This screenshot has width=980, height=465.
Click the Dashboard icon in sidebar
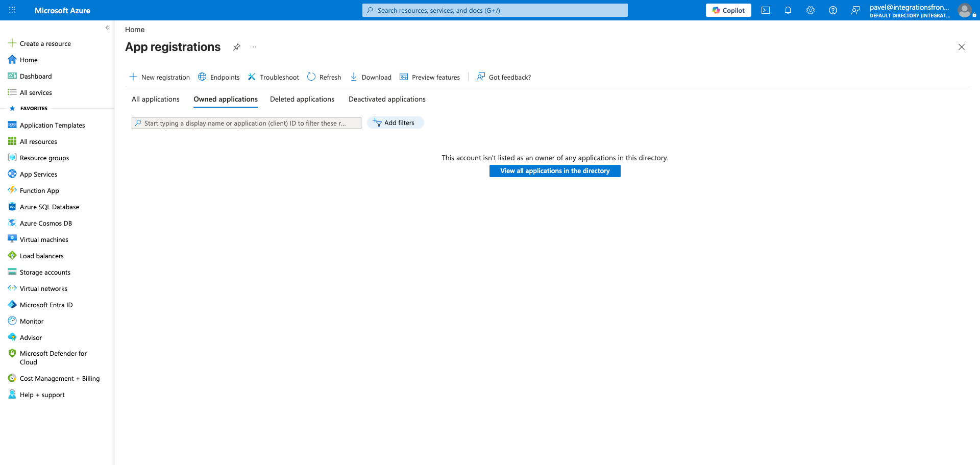(12, 76)
